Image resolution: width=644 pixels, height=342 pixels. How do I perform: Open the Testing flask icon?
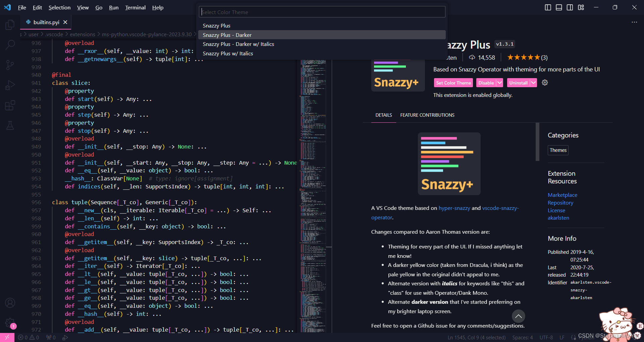[x=10, y=125]
